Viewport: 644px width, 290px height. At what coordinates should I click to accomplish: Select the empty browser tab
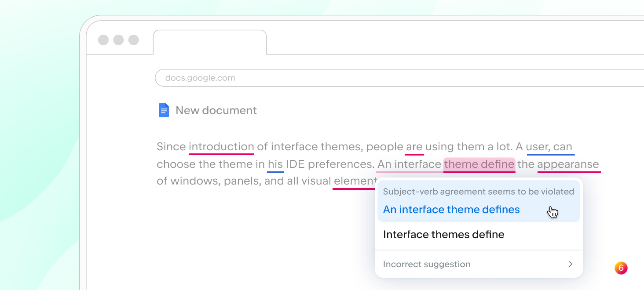(x=210, y=42)
